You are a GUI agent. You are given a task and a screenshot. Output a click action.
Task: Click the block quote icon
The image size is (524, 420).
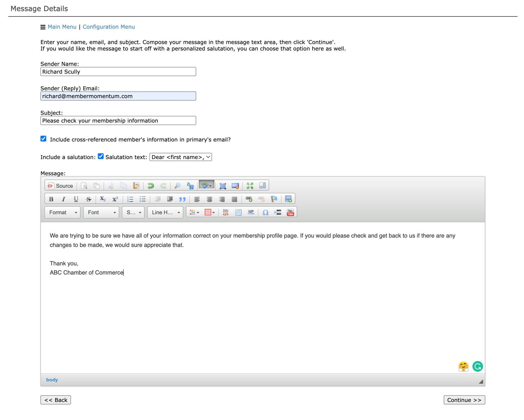[182, 199]
